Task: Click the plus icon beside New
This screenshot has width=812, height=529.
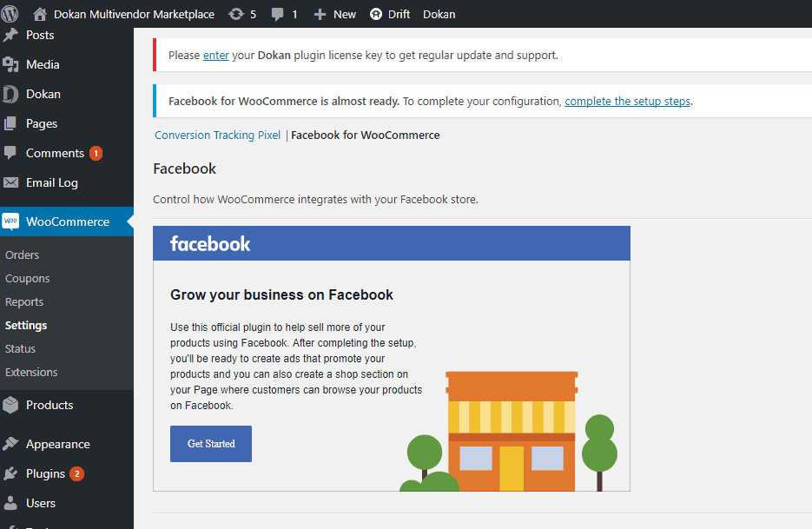Action: click(x=320, y=15)
